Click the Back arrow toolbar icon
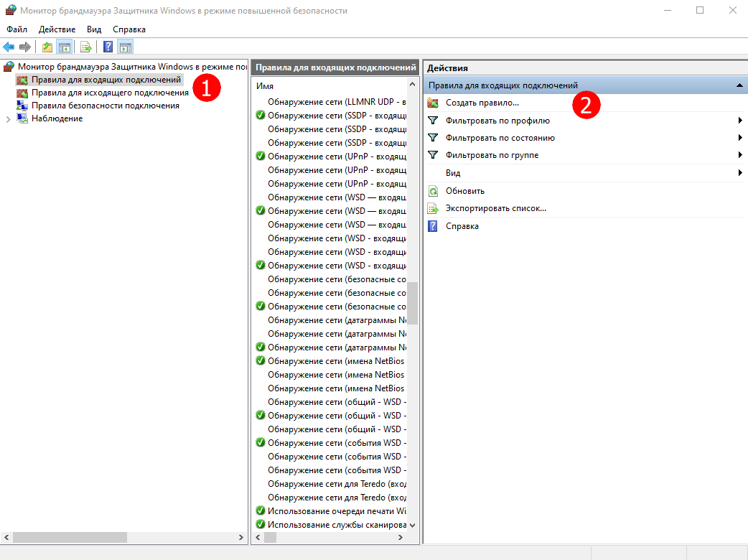The width and height of the screenshot is (748, 560). [9, 47]
